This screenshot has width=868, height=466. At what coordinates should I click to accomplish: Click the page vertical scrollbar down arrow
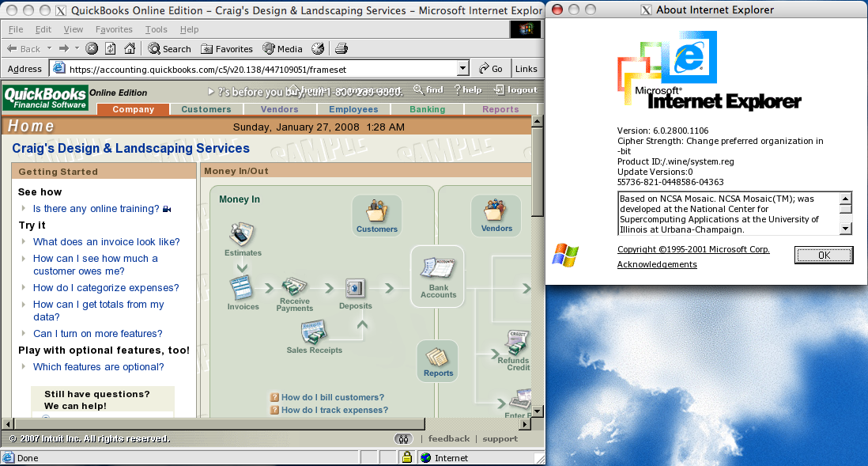coord(537,411)
